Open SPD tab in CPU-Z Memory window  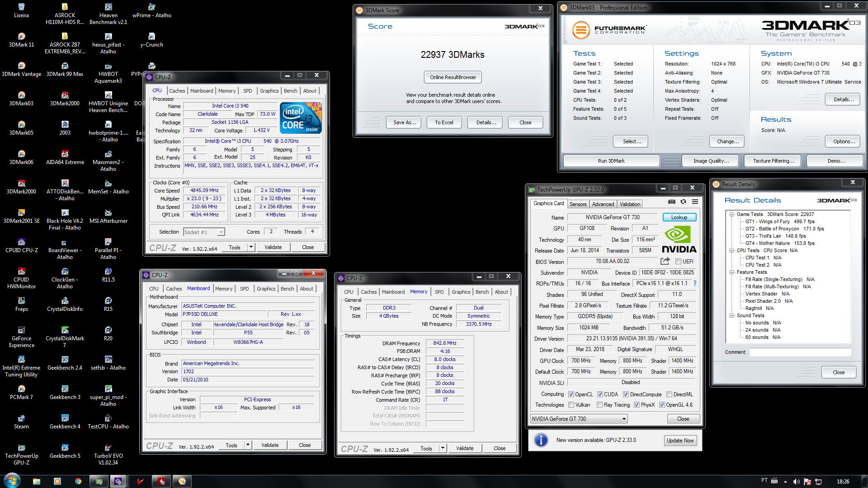[439, 292]
